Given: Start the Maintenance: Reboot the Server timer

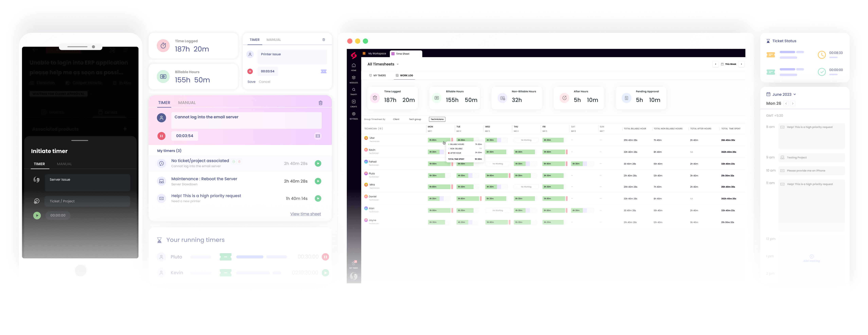Looking at the screenshot, I should [318, 181].
